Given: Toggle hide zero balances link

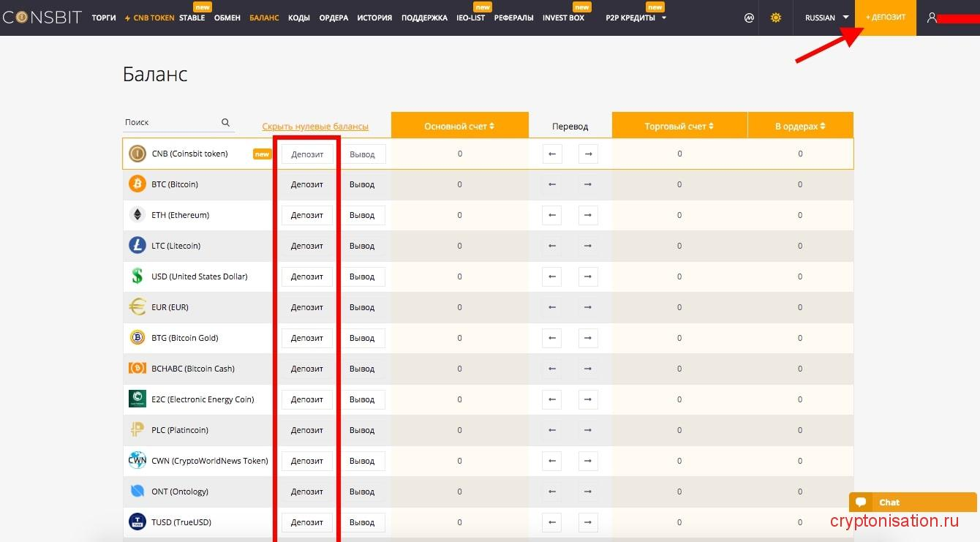Looking at the screenshot, I should (315, 127).
